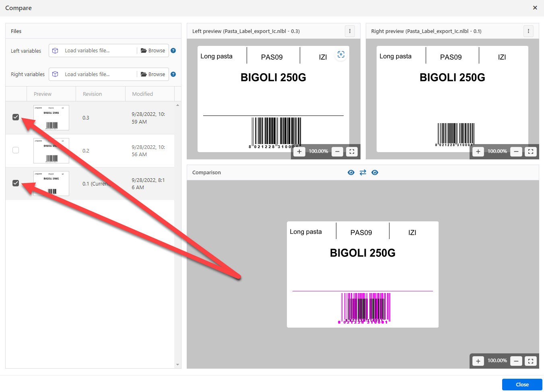Image resolution: width=544 pixels, height=392 pixels.
Task: Toggle left eye visibility in Comparison
Action: point(351,172)
